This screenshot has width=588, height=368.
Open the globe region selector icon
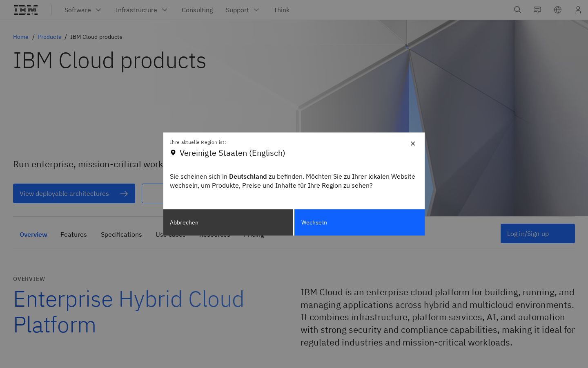tap(558, 10)
